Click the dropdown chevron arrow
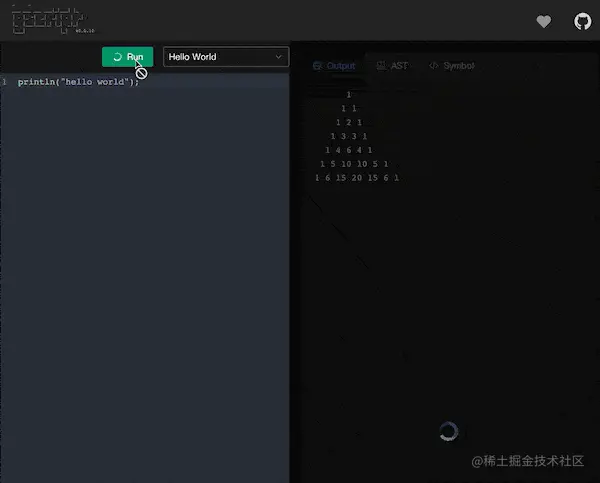This screenshot has height=483, width=600. coord(279,57)
